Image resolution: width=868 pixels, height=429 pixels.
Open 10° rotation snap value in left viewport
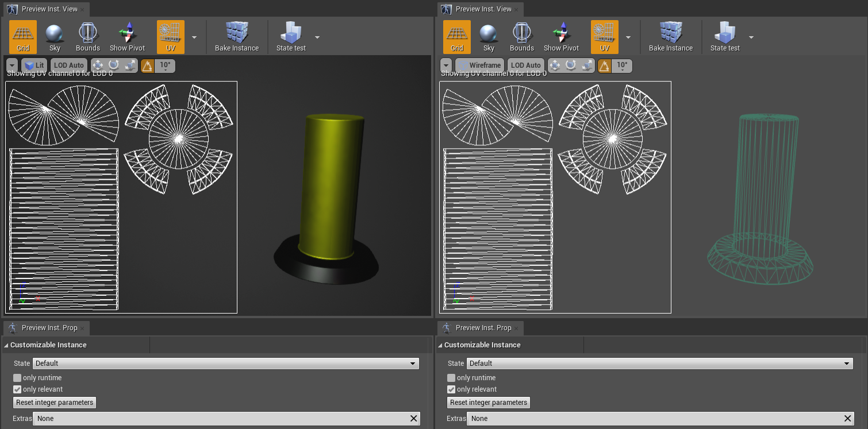pos(165,65)
